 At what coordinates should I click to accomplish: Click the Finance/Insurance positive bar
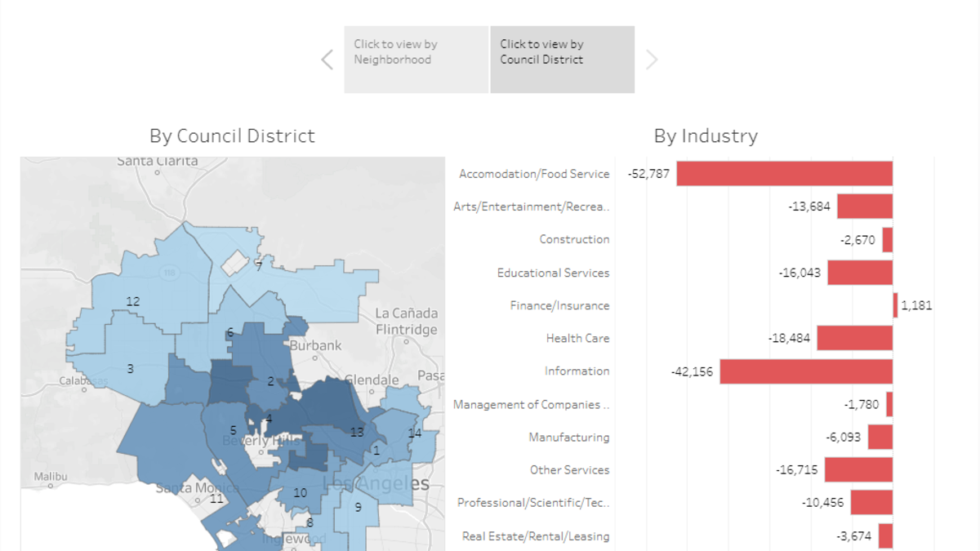point(895,305)
